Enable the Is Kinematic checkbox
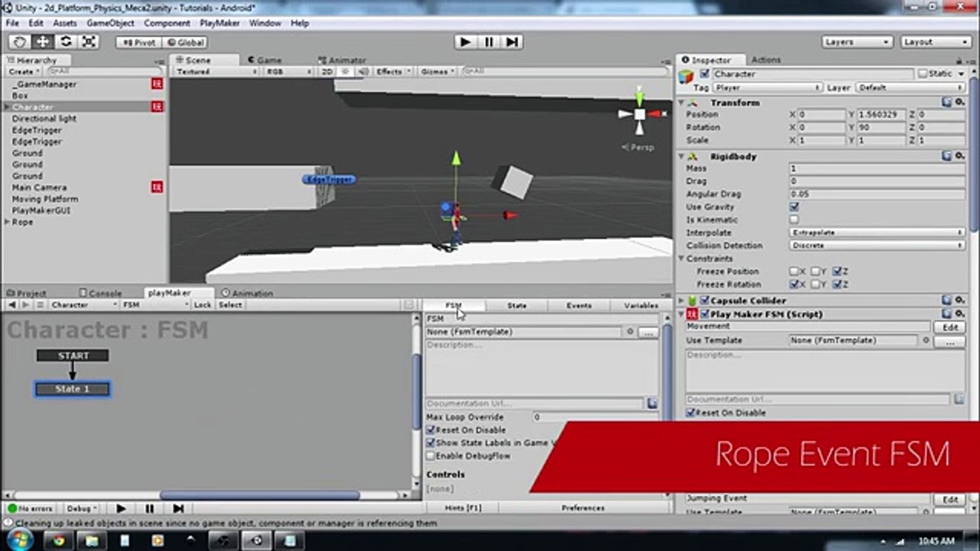Viewport: 980px width, 551px height. (x=794, y=220)
